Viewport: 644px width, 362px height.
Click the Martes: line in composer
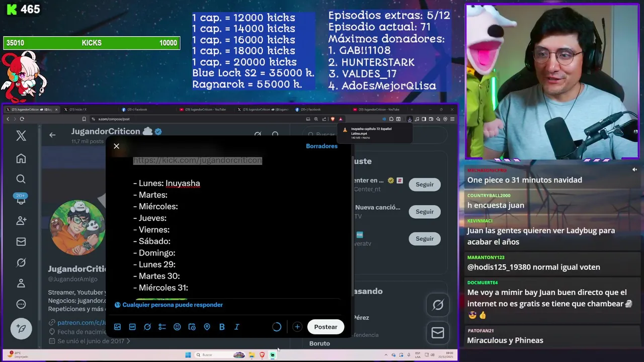(x=150, y=195)
